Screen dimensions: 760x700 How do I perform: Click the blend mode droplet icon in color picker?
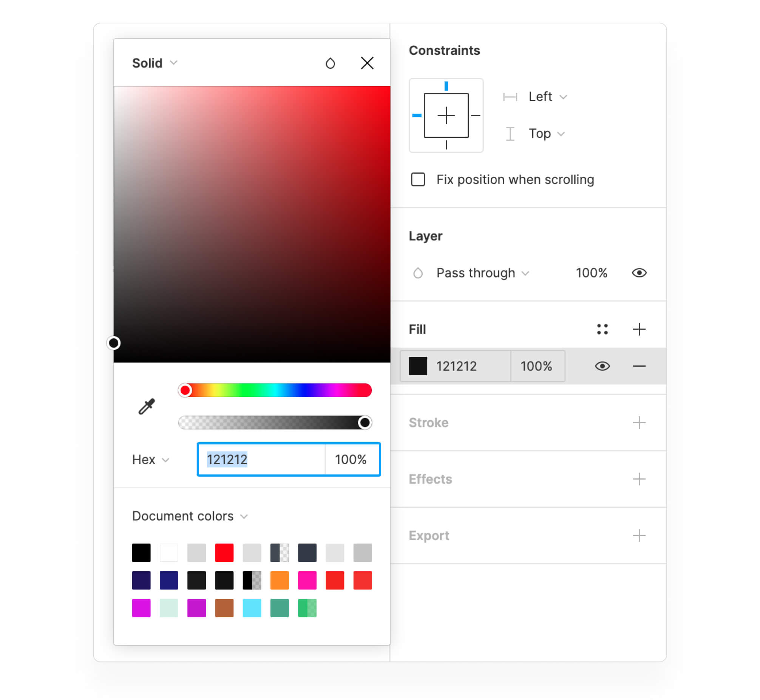pyautogui.click(x=331, y=63)
